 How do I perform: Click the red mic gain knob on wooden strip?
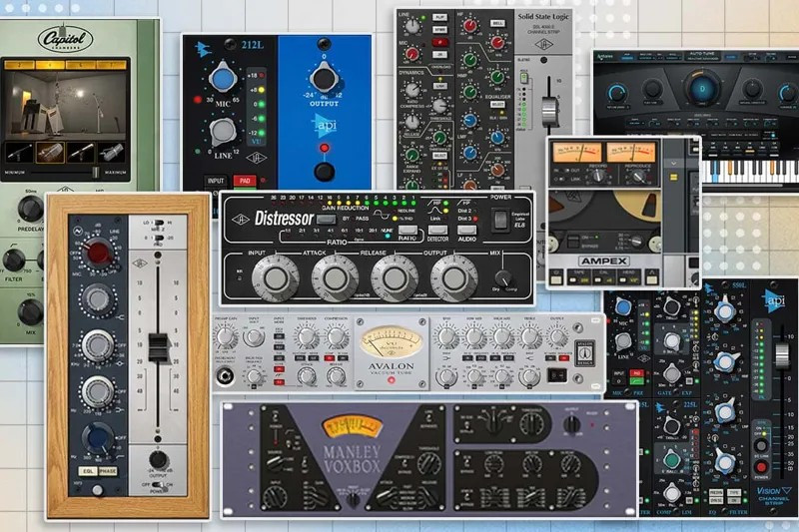point(99,253)
